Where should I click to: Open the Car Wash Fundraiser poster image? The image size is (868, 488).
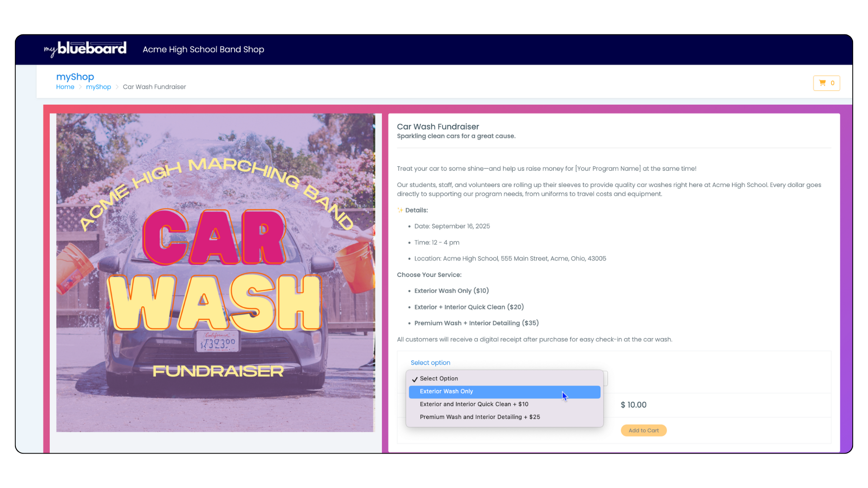[x=216, y=272]
